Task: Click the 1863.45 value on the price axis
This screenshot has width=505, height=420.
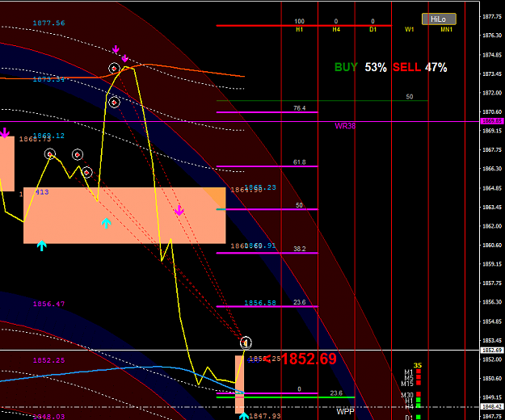Action: (492, 207)
